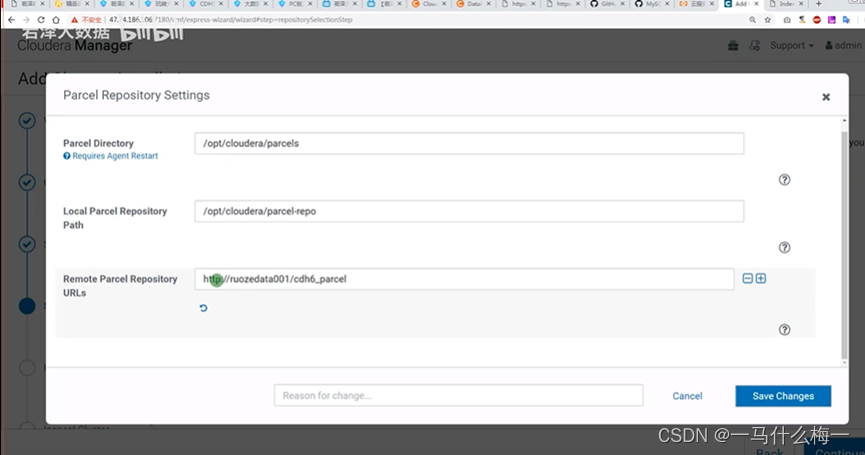Close the Parcel Repository Settings dialog
865x455 pixels.
(826, 97)
